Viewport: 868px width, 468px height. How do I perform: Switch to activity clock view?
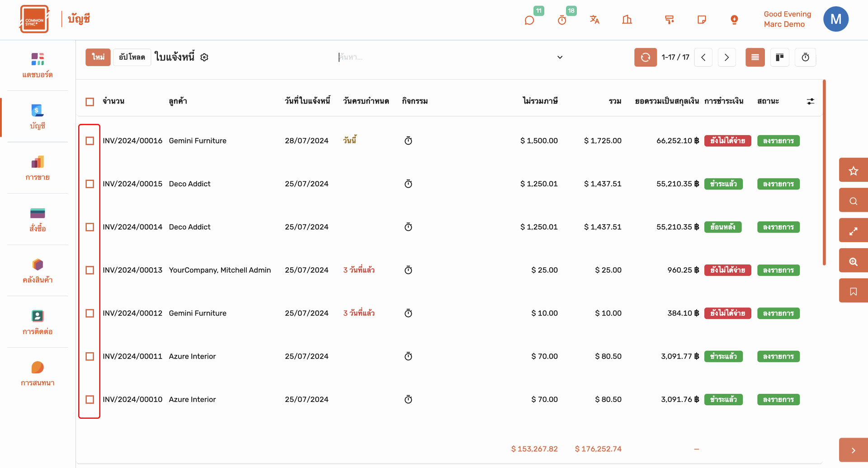(805, 57)
